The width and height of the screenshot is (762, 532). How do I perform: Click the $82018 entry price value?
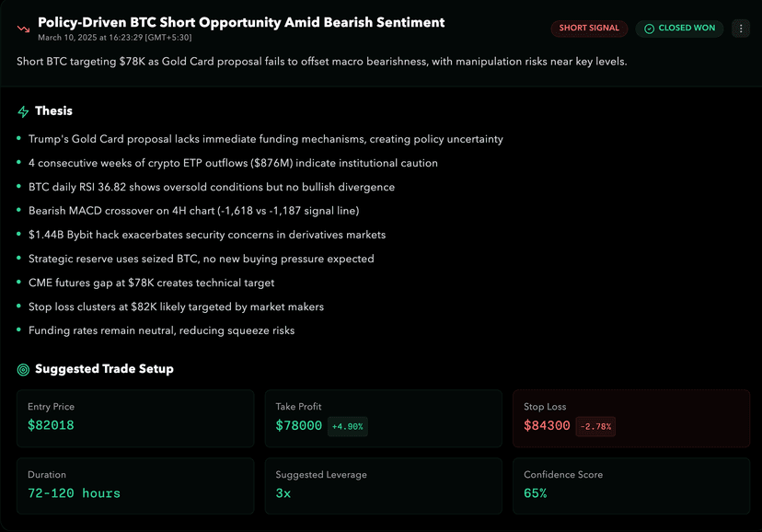tap(51, 425)
